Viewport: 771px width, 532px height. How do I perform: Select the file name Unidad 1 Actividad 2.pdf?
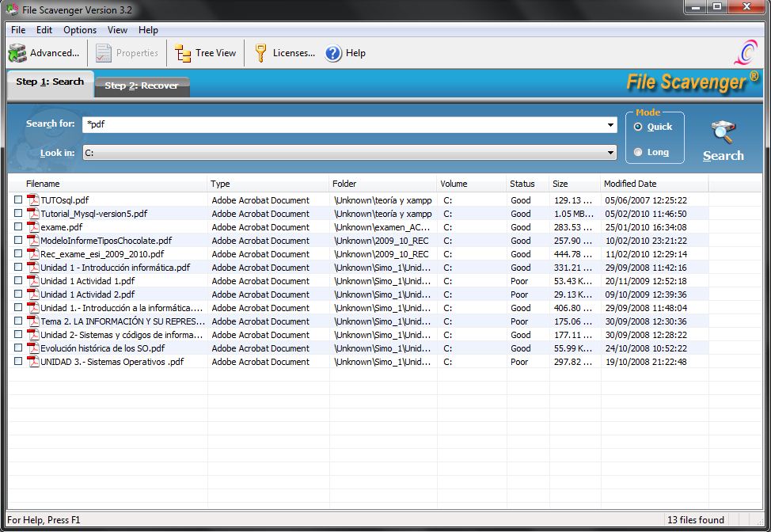coord(88,294)
